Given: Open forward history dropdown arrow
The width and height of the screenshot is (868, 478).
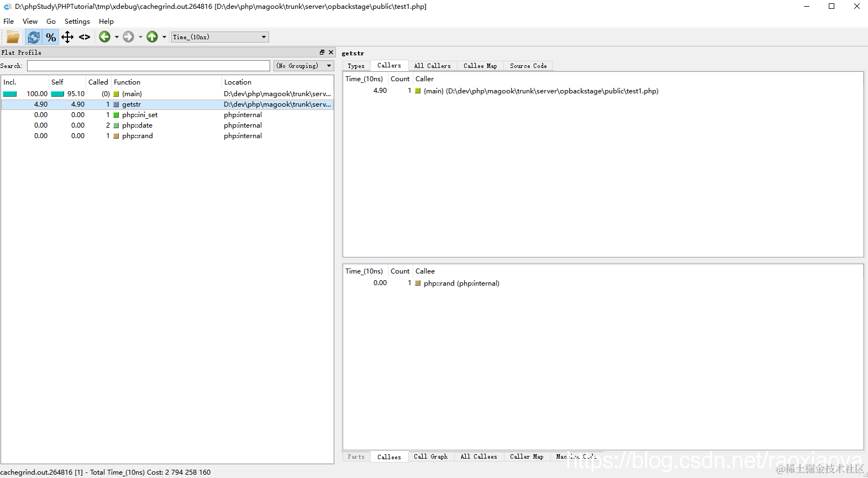Looking at the screenshot, I should coord(140,37).
